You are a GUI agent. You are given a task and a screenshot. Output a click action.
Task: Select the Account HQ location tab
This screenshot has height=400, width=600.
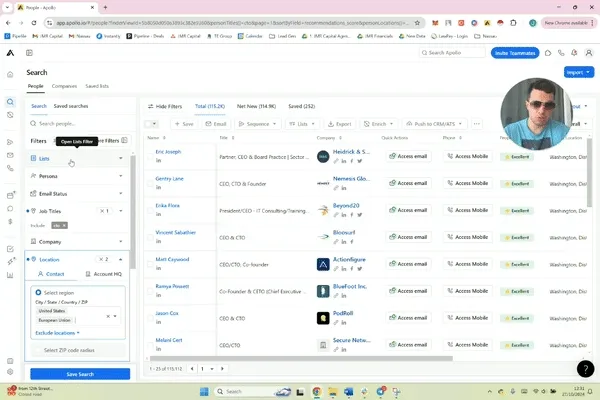103,274
